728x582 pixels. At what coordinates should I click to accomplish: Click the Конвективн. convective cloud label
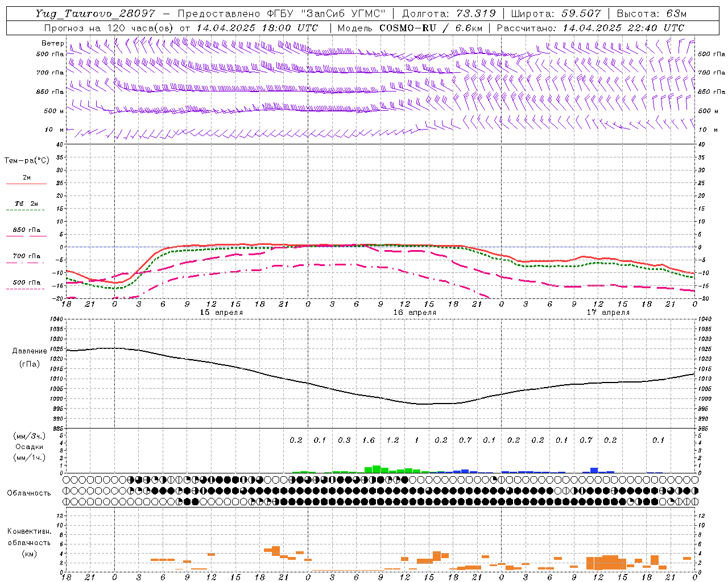[29, 531]
